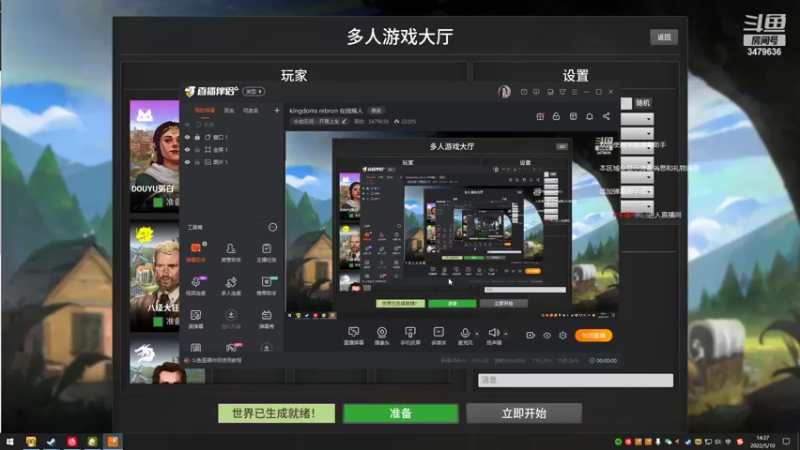Open the notification bell icon in room header
800x450 pixels.
point(589,116)
